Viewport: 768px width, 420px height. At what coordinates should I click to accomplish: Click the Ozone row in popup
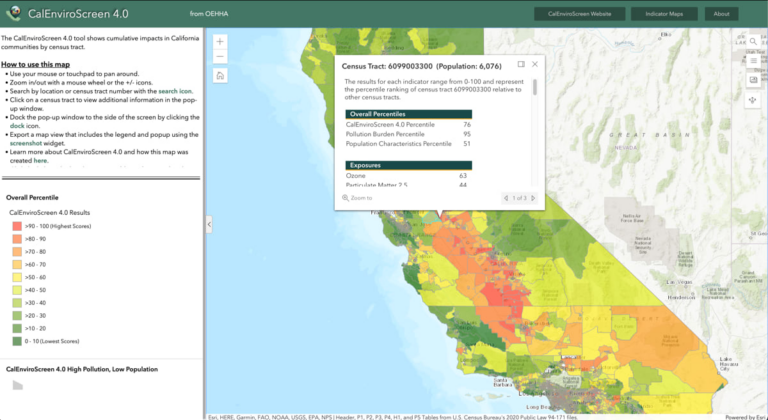[408, 175]
